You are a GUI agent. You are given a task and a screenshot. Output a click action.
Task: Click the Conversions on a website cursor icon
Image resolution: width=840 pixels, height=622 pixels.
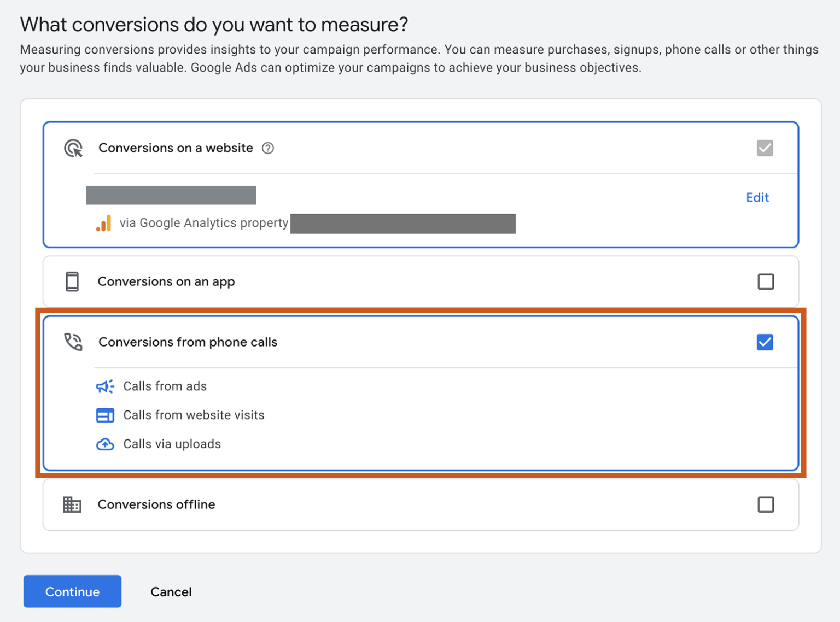coord(73,148)
